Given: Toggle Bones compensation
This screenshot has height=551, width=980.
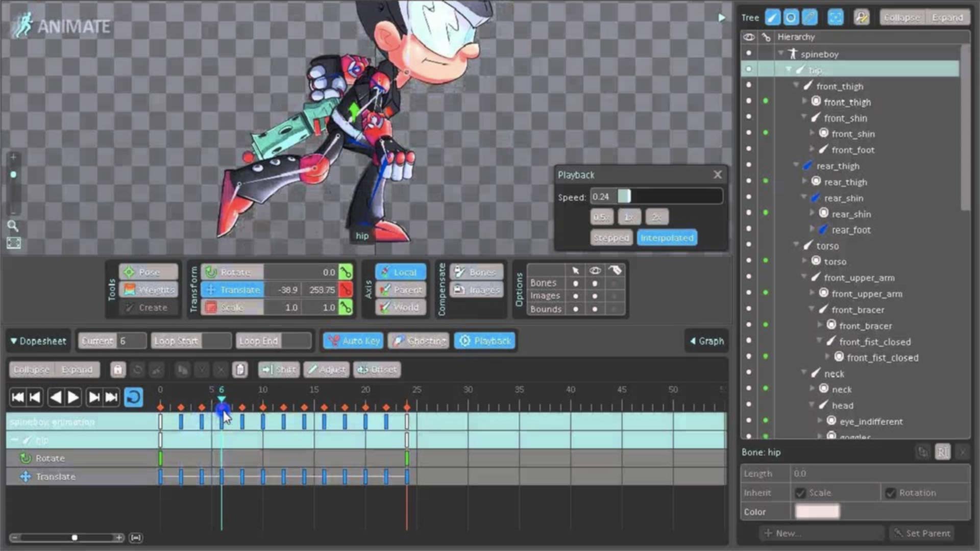Looking at the screenshot, I should click(476, 272).
